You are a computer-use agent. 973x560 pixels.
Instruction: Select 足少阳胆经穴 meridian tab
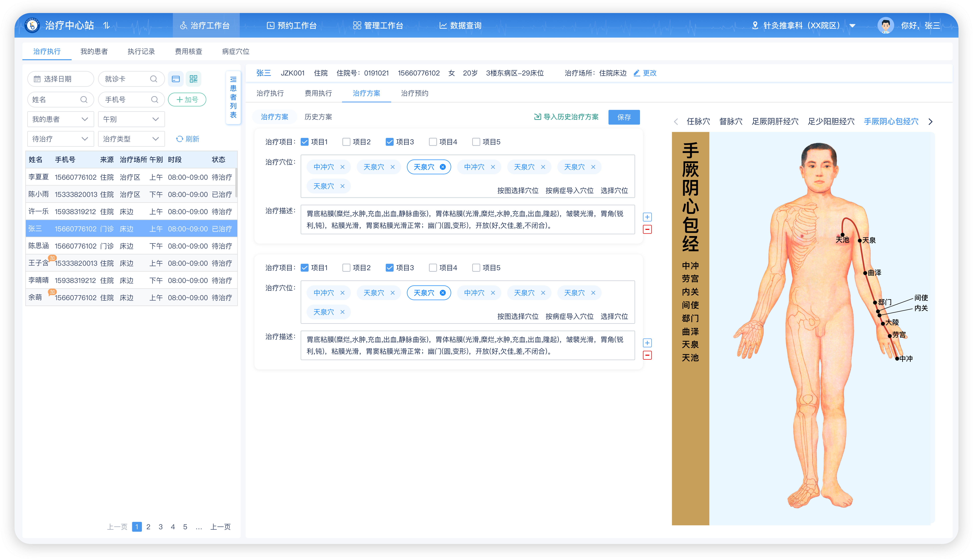pyautogui.click(x=831, y=122)
